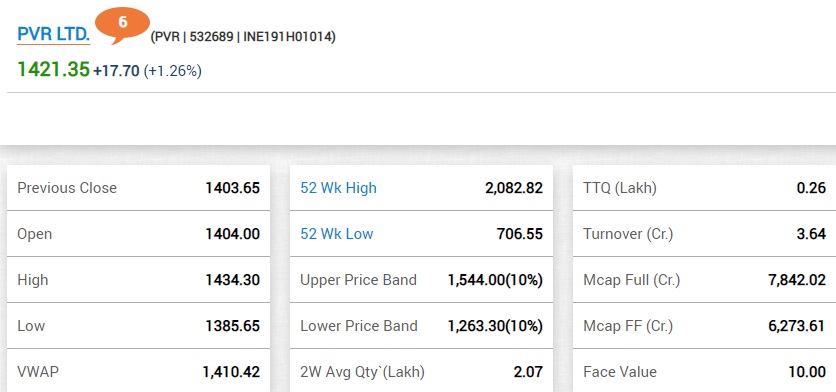
Task: Open the 52 Wk High link
Action: point(338,188)
